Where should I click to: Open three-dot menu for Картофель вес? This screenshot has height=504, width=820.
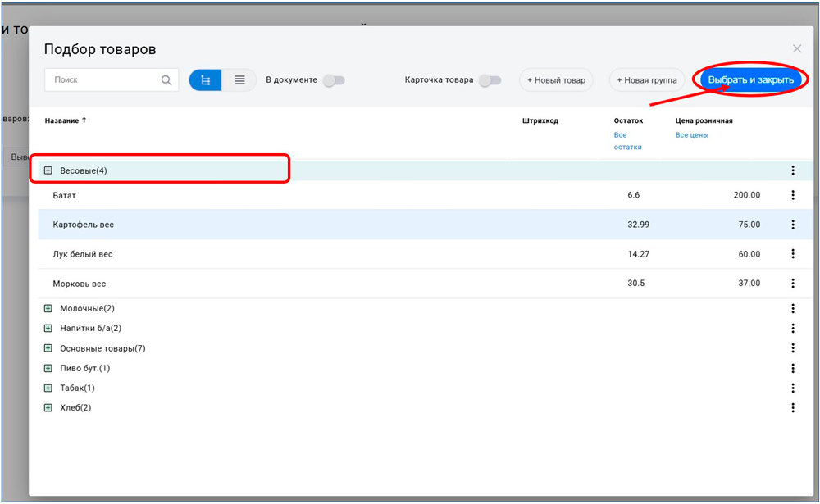coord(793,225)
